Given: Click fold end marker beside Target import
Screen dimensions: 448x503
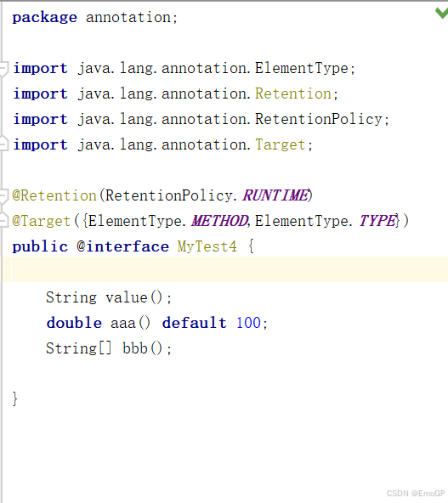Looking at the screenshot, I should (x=3, y=144).
